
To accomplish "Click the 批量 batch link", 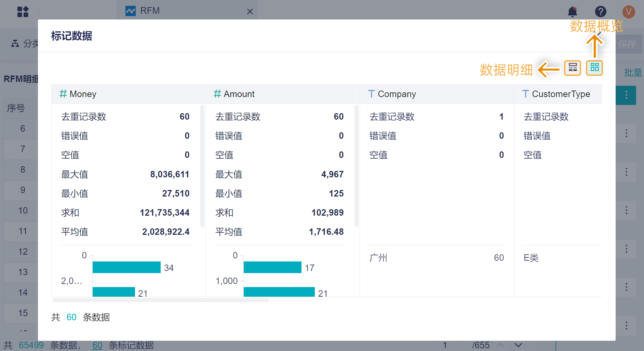I will [x=632, y=72].
